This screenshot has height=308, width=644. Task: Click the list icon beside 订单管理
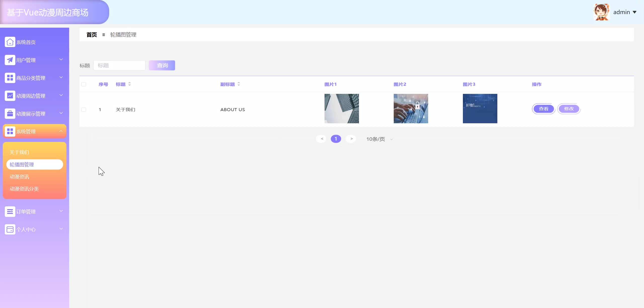[x=10, y=211]
